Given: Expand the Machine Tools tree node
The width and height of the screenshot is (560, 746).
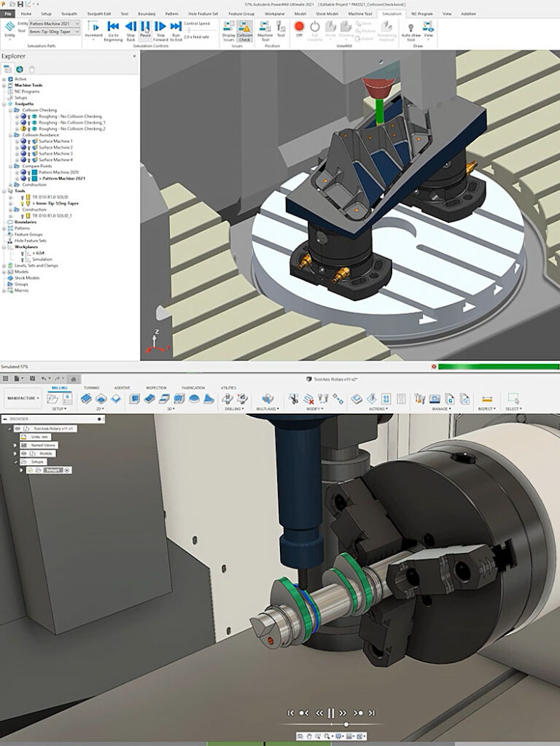Looking at the screenshot, I should (4, 85).
